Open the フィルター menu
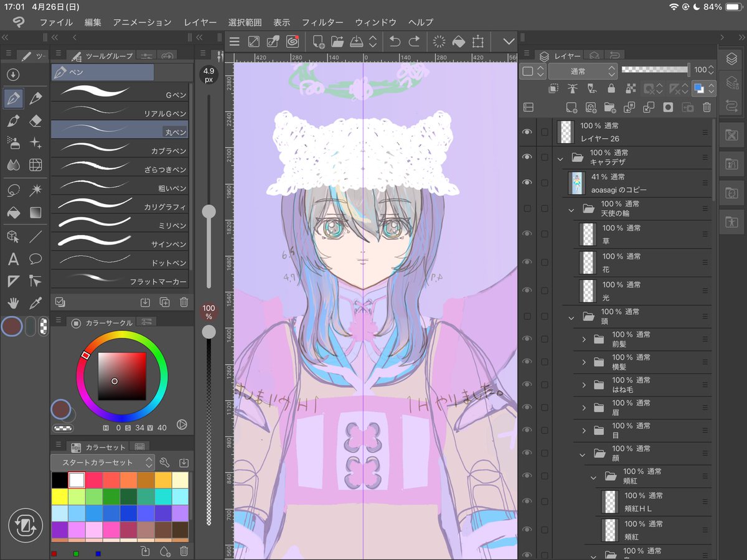This screenshot has height=560, width=747. tap(322, 22)
